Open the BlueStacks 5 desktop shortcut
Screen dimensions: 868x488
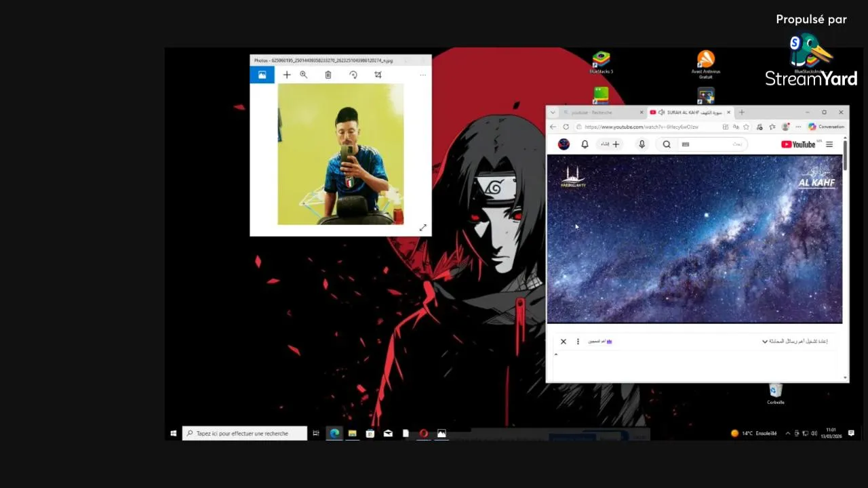(601, 62)
